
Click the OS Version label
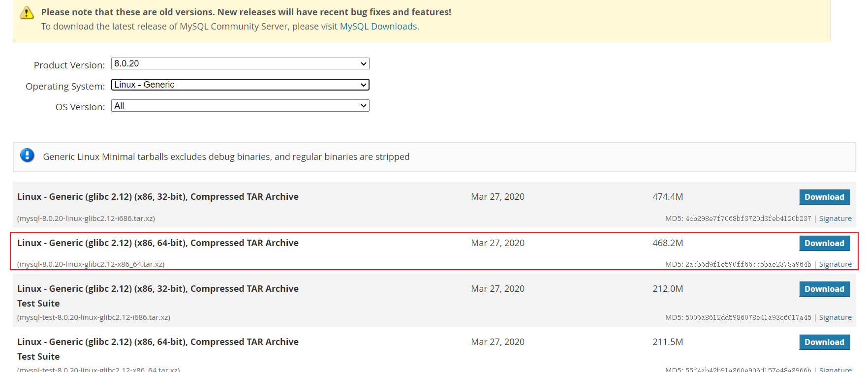coord(80,107)
